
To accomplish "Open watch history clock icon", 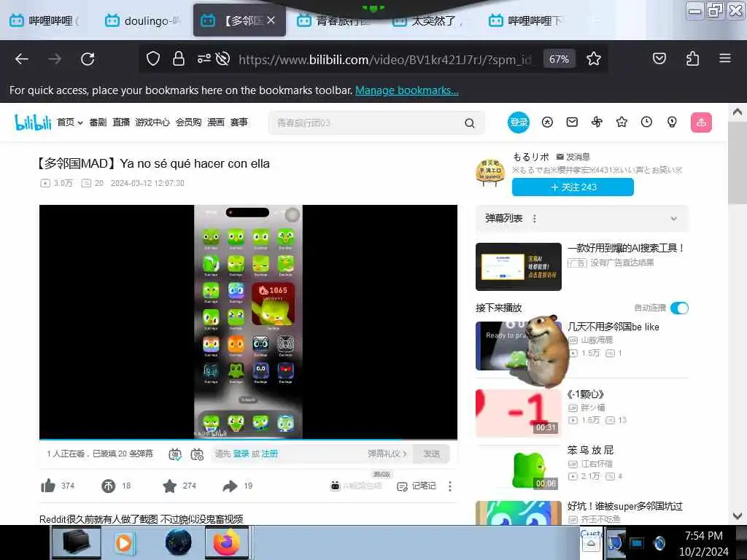I will point(646,122).
